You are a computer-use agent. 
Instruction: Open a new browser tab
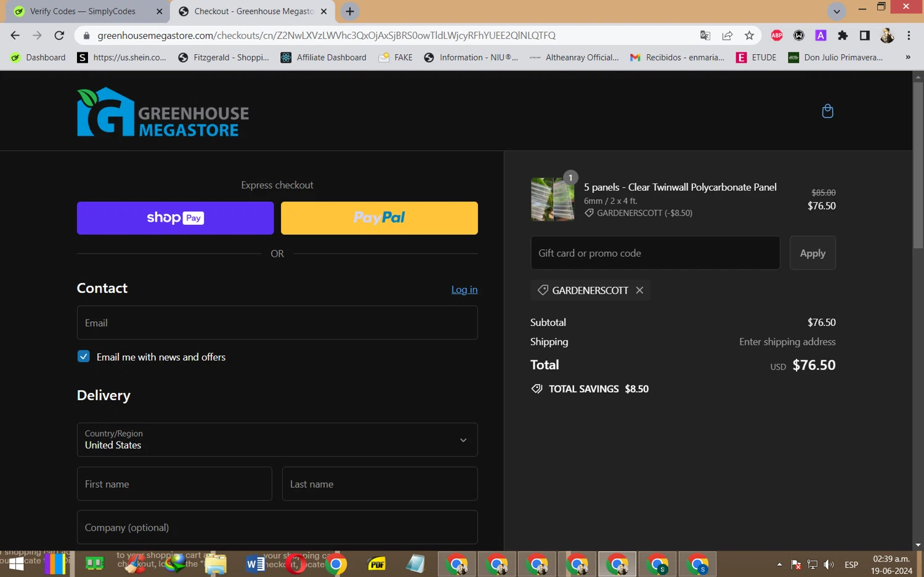[x=350, y=11]
